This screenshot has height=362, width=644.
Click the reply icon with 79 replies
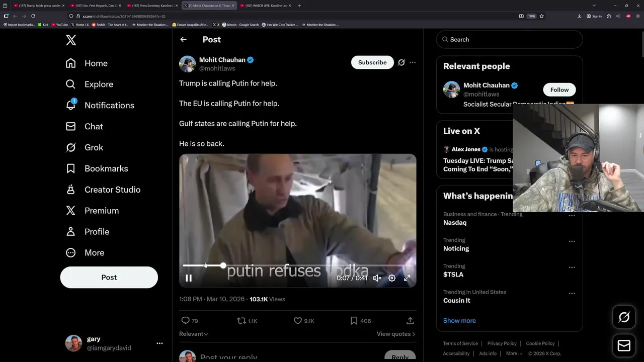click(x=189, y=321)
